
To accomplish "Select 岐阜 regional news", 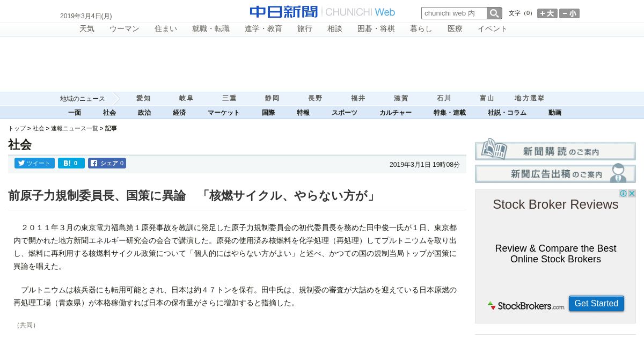I will [x=186, y=98].
